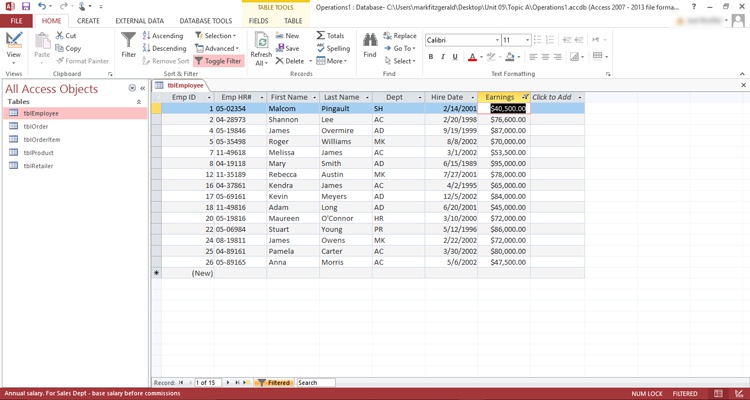Image resolution: width=750 pixels, height=400 pixels.
Task: Collapse the Tables group
Action: [x=139, y=102]
